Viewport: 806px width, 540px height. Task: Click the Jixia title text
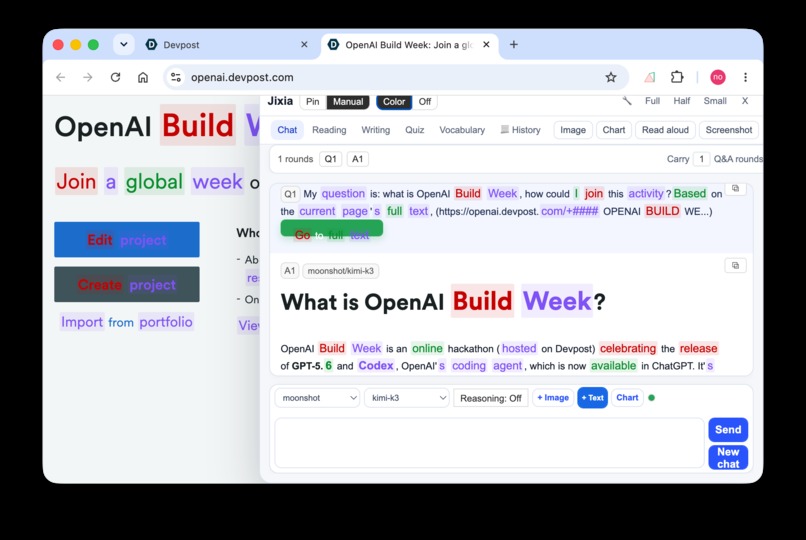(x=280, y=101)
